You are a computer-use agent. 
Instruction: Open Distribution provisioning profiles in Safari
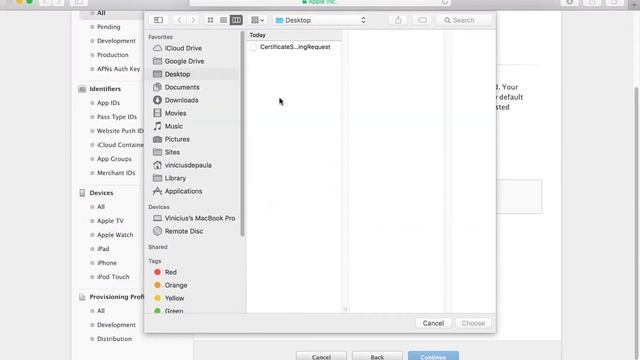click(x=114, y=339)
